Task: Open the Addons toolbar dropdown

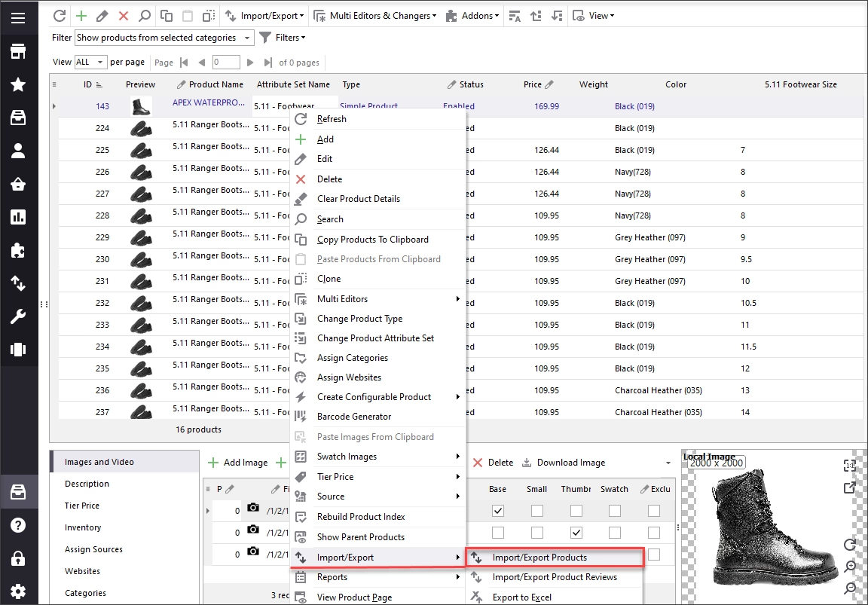Action: point(472,16)
